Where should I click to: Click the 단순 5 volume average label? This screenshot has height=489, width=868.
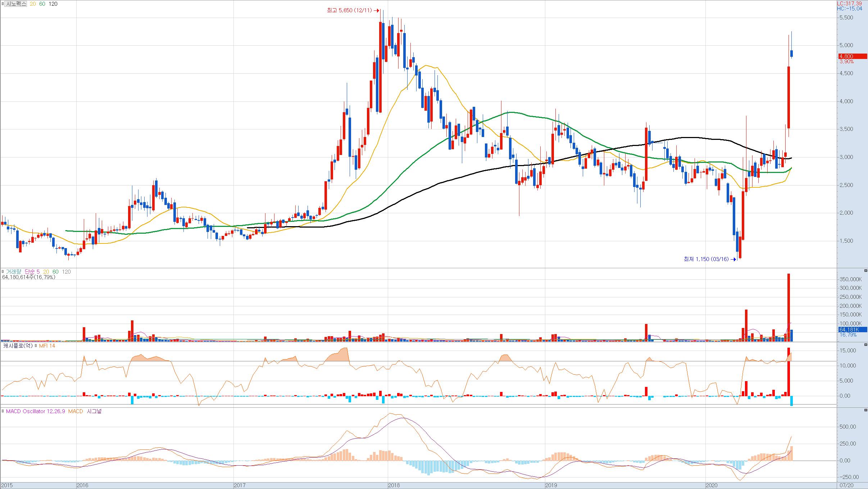pyautogui.click(x=32, y=272)
